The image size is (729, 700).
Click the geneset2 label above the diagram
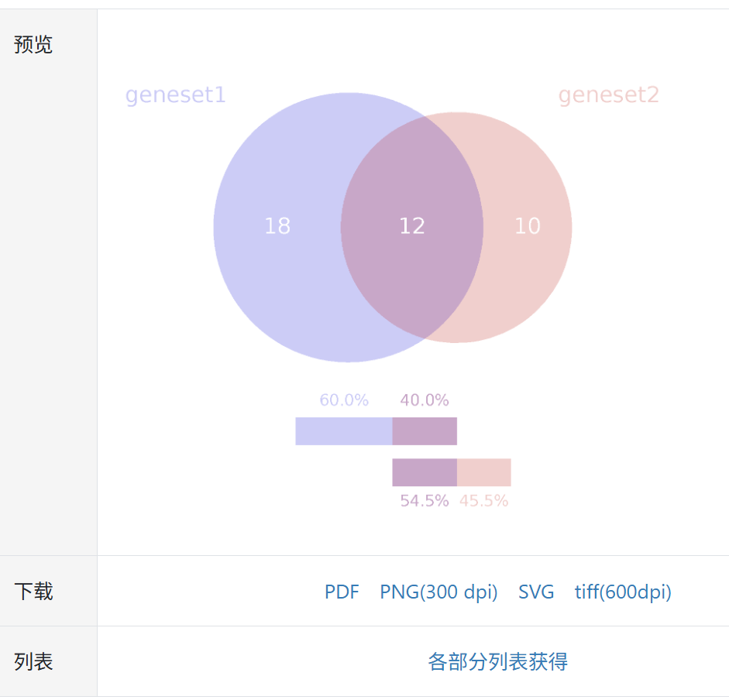(609, 94)
